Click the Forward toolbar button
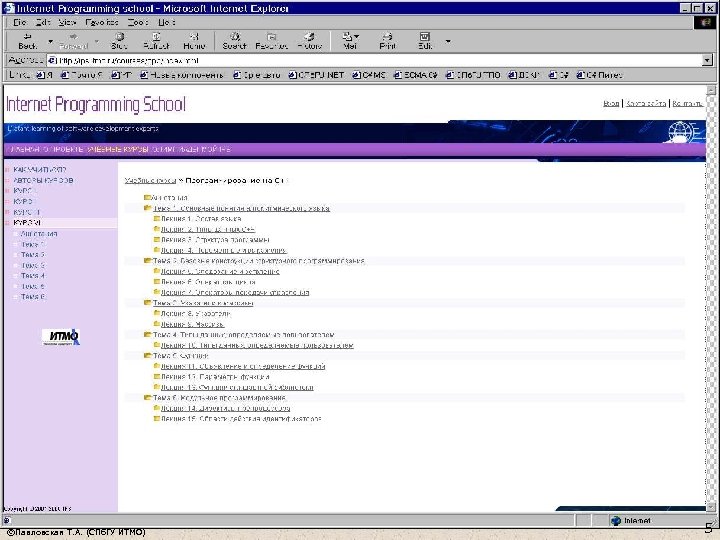This screenshot has width=720, height=540. (73, 41)
